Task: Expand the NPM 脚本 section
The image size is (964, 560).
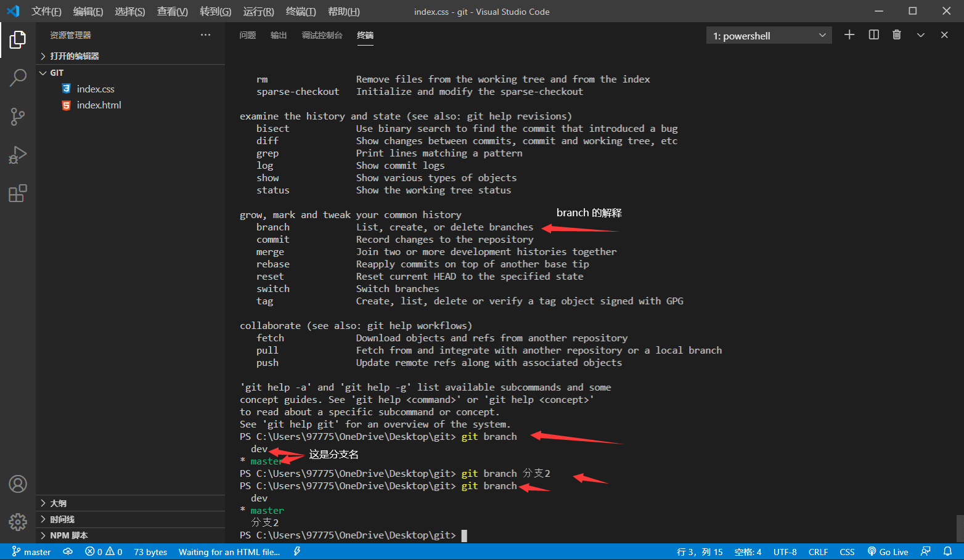Action: point(131,535)
